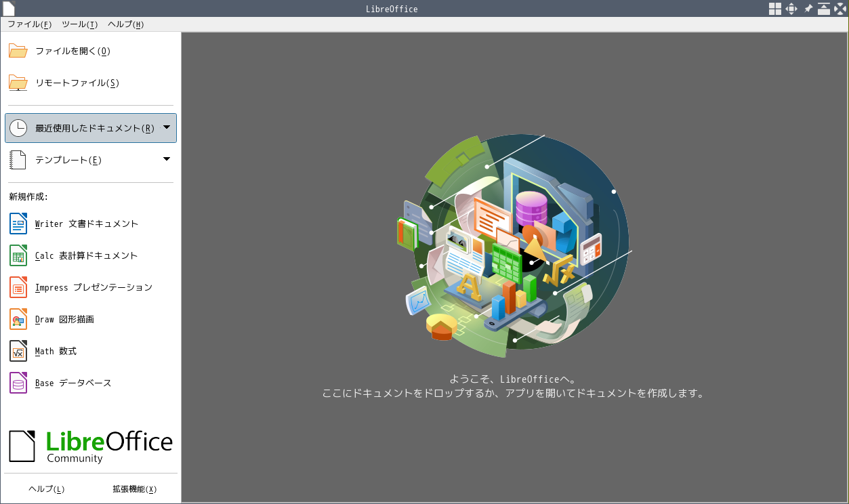This screenshot has height=504, width=849.
Task: Click the Base database icon
Action: (x=18, y=383)
